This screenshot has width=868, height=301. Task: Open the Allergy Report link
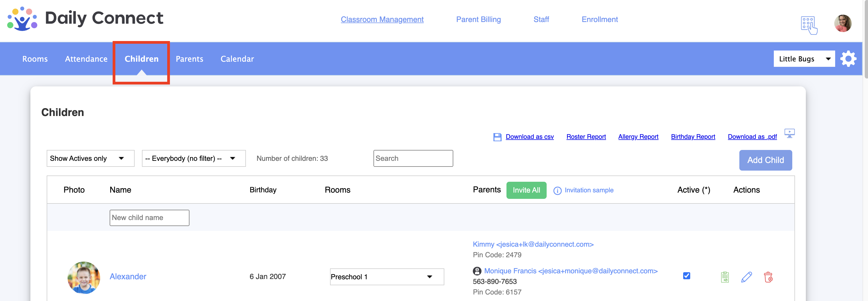638,137
